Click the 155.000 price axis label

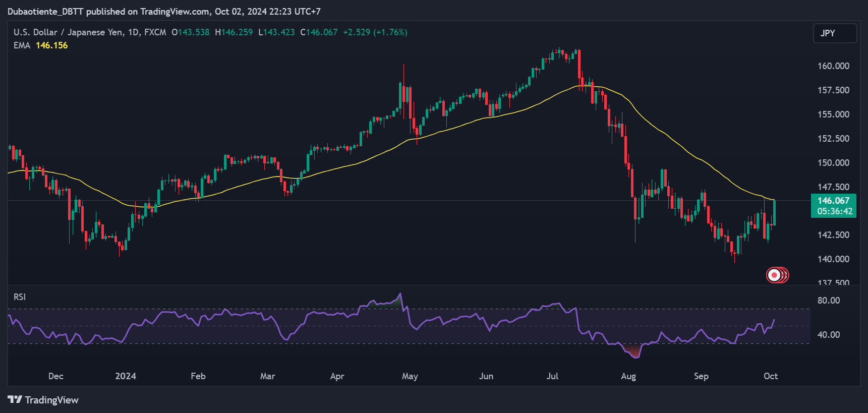833,114
